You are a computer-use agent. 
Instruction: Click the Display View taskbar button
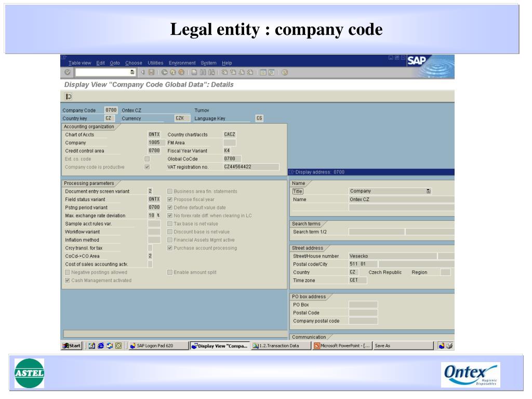click(x=220, y=345)
